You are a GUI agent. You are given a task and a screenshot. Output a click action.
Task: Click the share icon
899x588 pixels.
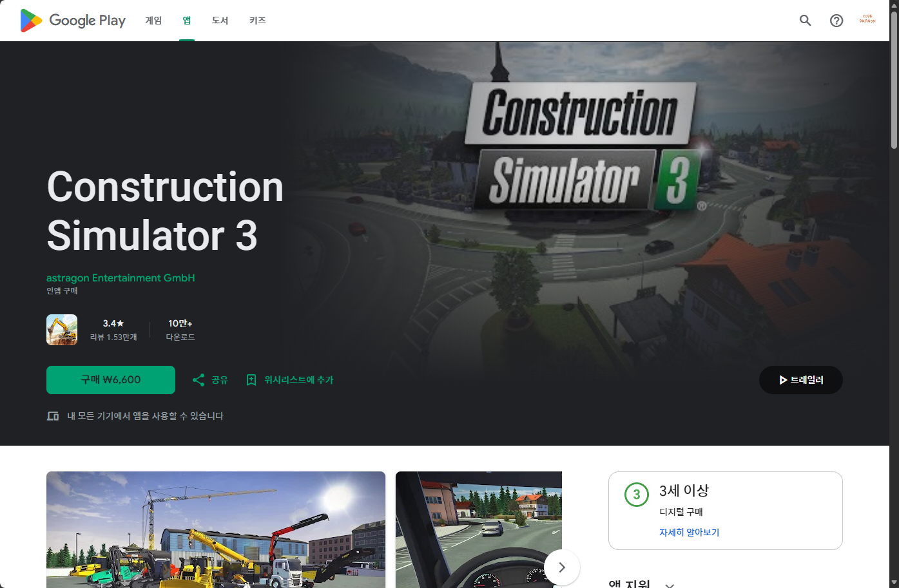pyautogui.click(x=198, y=380)
